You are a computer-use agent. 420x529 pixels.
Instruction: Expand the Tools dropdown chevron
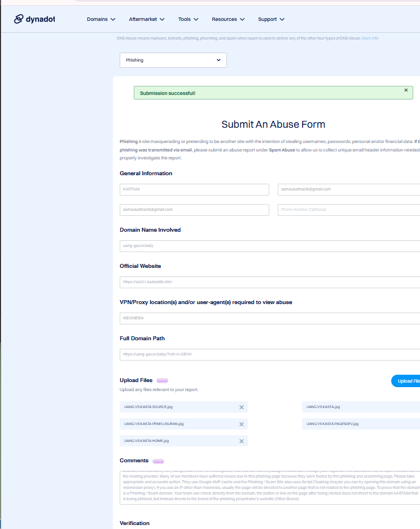[196, 19]
